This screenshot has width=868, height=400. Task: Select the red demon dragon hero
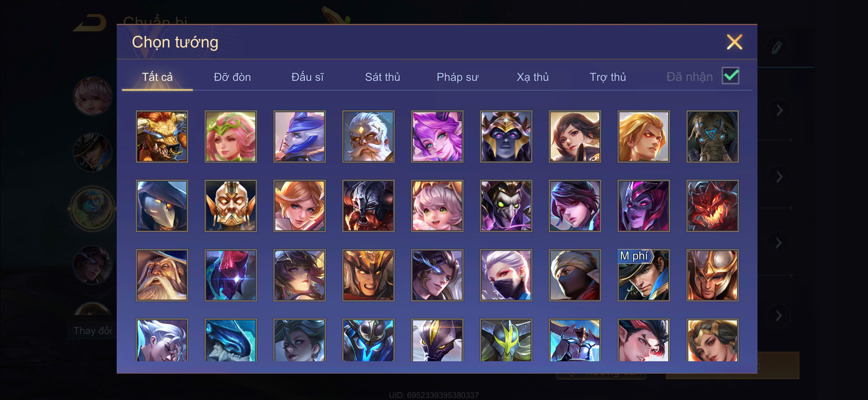pos(712,206)
